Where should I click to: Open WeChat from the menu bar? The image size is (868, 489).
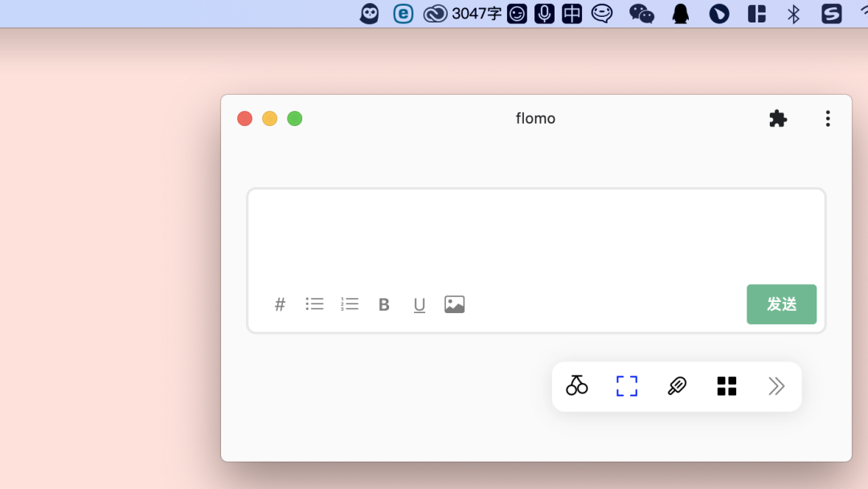(641, 14)
